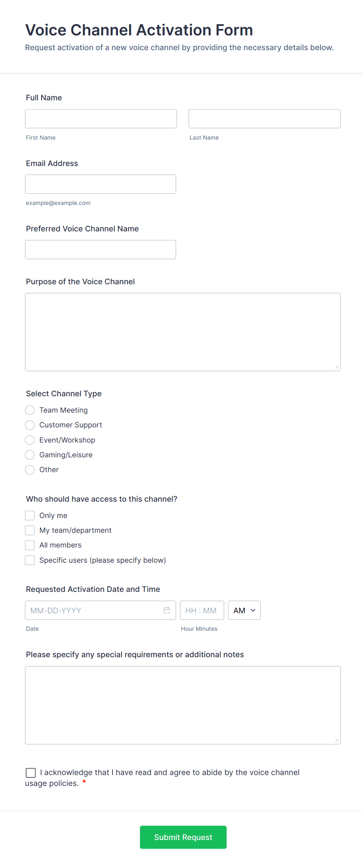Enable My team/department access checkbox
This screenshot has height=868, width=362.
[30, 530]
